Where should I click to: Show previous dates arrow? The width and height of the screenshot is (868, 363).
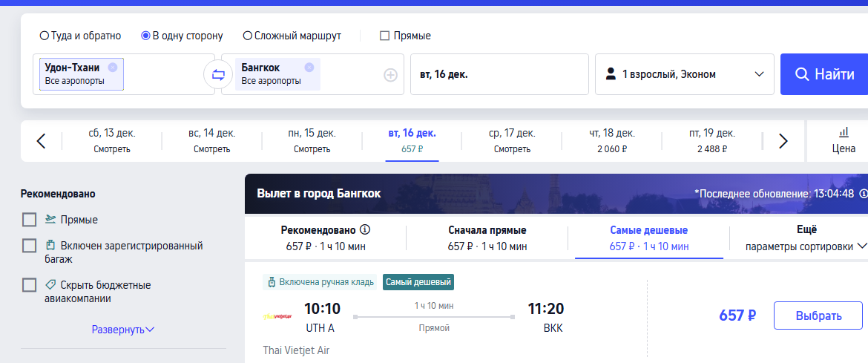41,141
